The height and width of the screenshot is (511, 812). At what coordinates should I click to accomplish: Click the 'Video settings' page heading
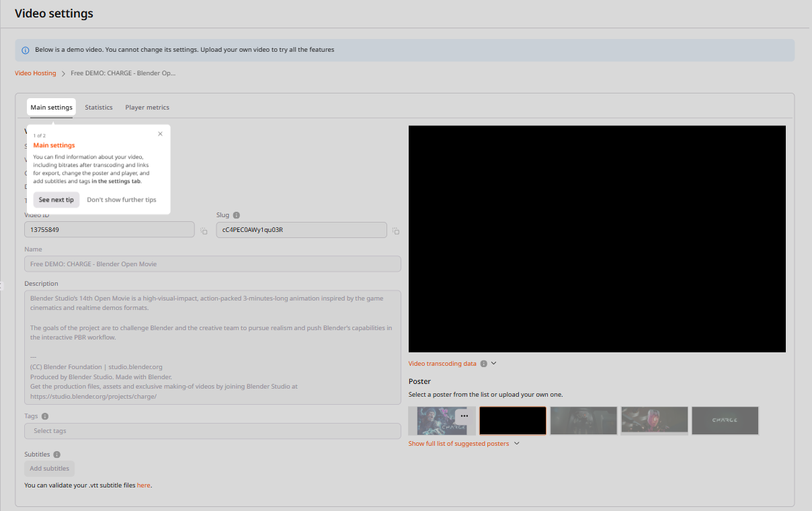[x=54, y=13]
